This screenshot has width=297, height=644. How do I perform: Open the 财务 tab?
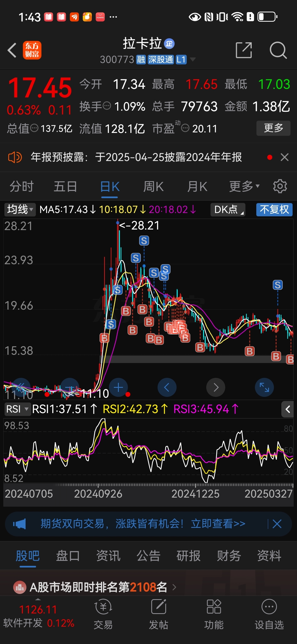coord(229,556)
